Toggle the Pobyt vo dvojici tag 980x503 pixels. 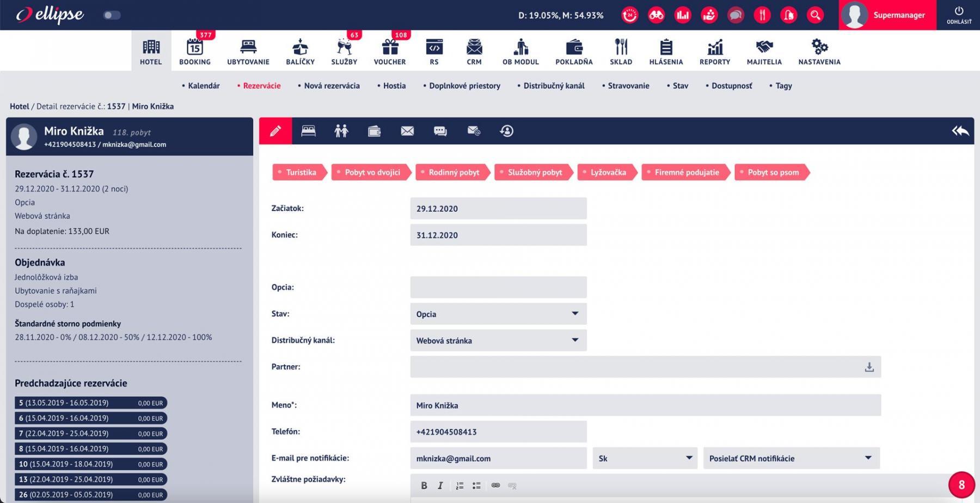point(371,172)
